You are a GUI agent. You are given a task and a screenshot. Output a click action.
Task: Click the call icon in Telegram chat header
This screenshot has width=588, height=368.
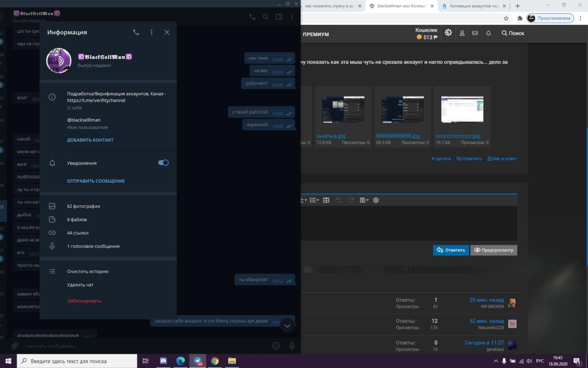point(252,17)
